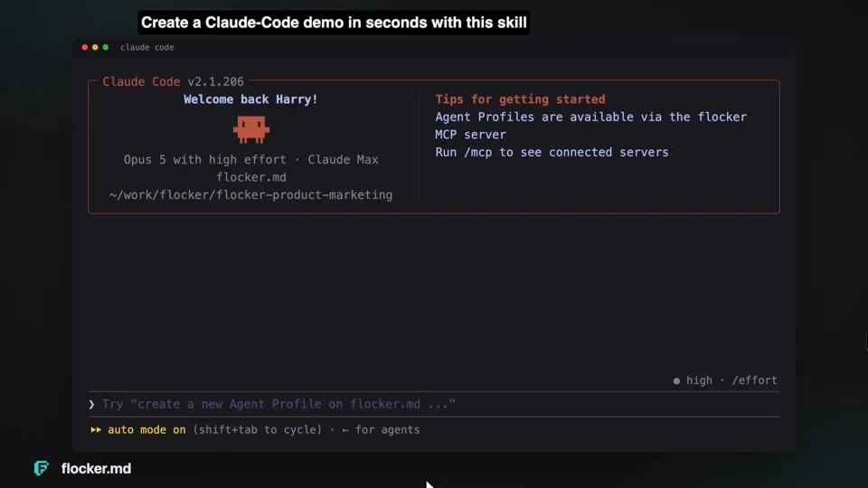
Task: Click 'Claude Code' header label
Action: coord(141,82)
